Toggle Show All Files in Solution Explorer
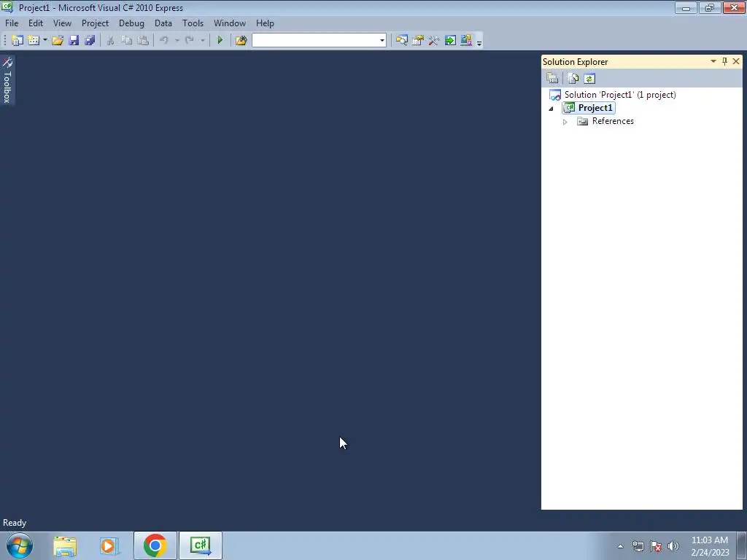 click(x=573, y=79)
